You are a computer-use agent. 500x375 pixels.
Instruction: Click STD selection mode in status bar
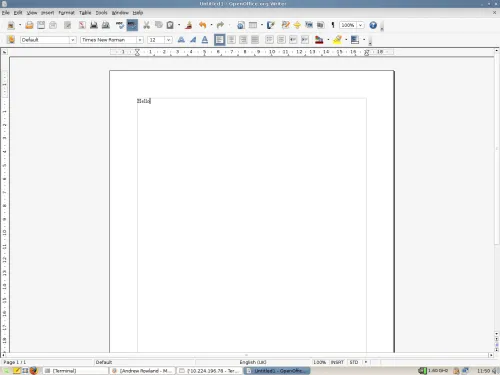354,362
